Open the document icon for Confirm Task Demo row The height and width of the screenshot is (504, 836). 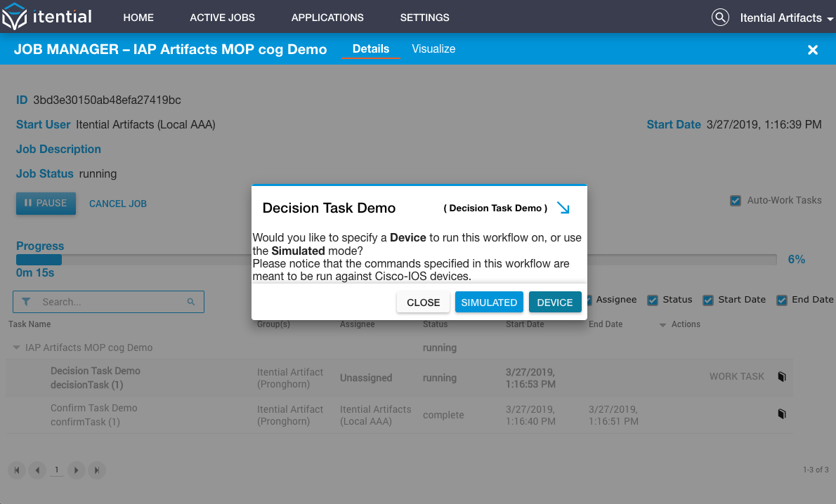point(782,414)
